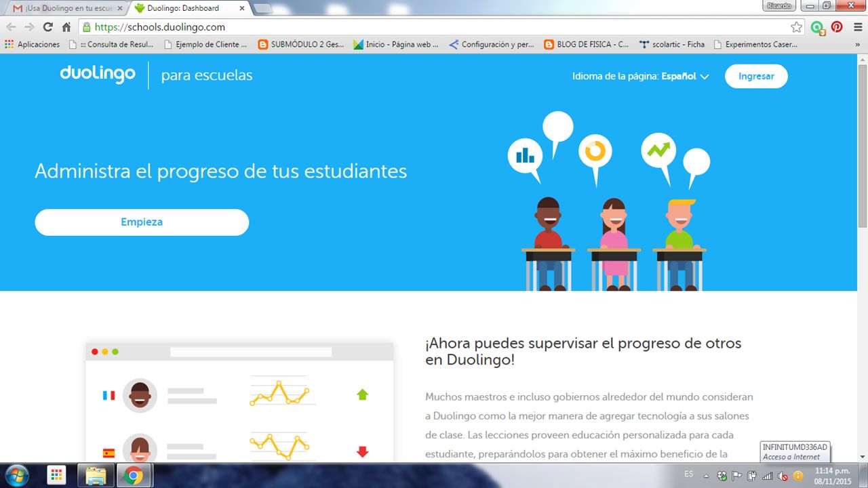Image resolution: width=868 pixels, height=488 pixels.
Task: Click the address bar URL field
Action: tap(441, 27)
